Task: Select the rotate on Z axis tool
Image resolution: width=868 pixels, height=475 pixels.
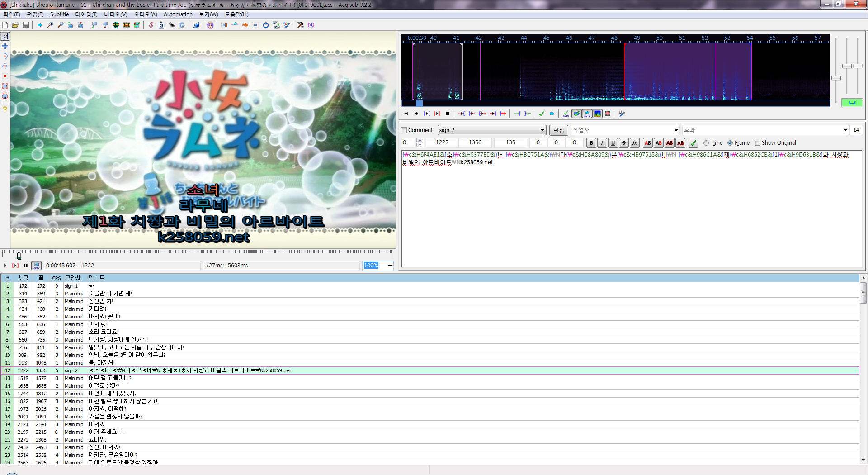Action: pyautogui.click(x=5, y=56)
